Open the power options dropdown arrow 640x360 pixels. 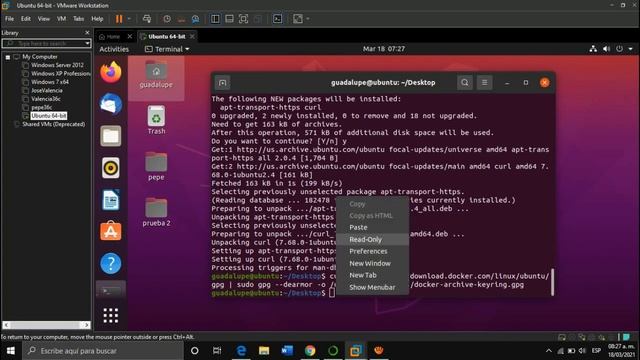click(x=129, y=19)
